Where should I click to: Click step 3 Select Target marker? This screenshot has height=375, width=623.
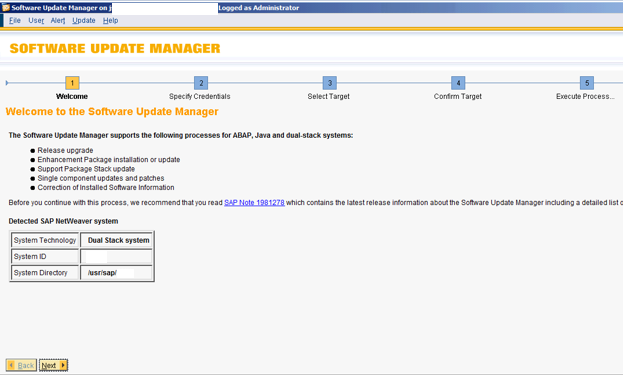coord(330,83)
